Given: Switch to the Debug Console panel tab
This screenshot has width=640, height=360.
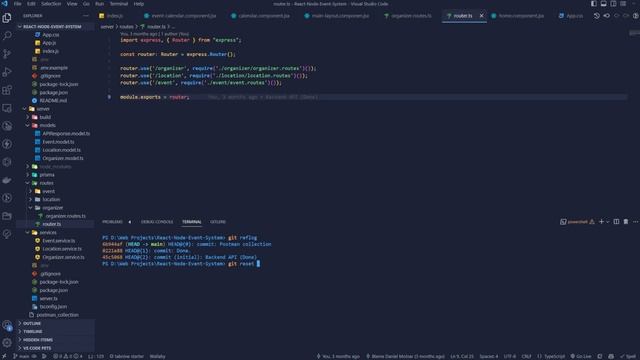Looking at the screenshot, I should 157,222.
